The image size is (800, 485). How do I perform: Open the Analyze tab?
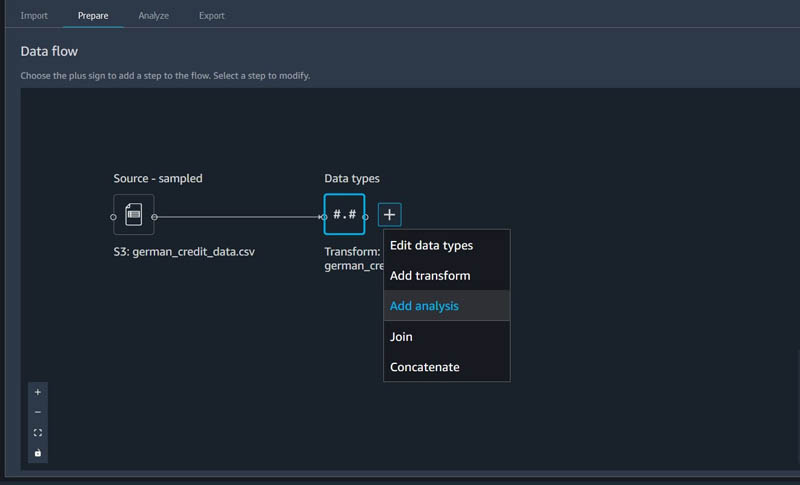click(x=154, y=16)
